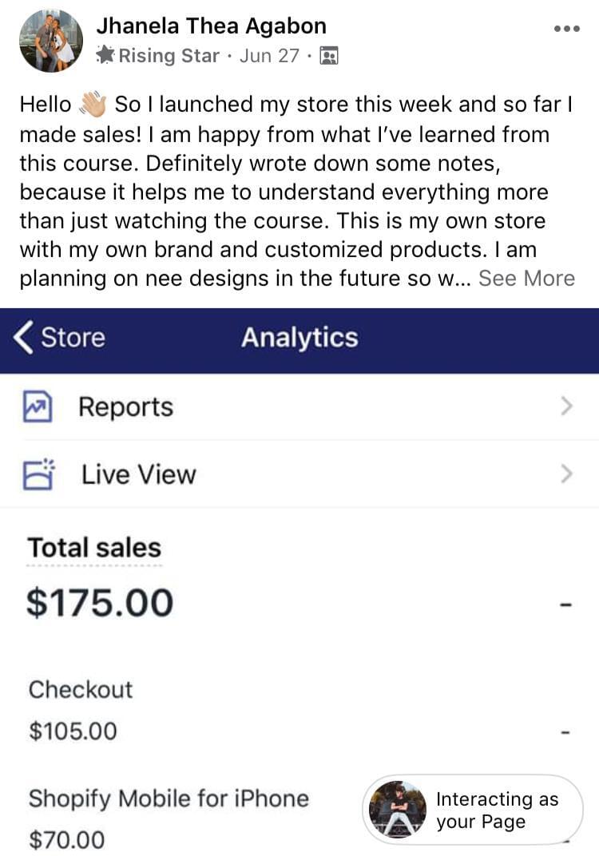
Task: Click the back chevron beside Store
Action: tap(24, 337)
